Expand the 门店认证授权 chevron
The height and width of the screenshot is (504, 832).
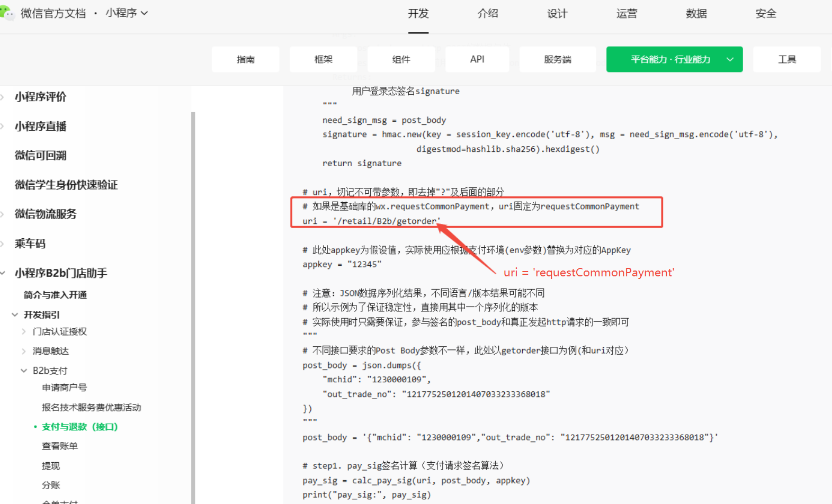pos(24,331)
